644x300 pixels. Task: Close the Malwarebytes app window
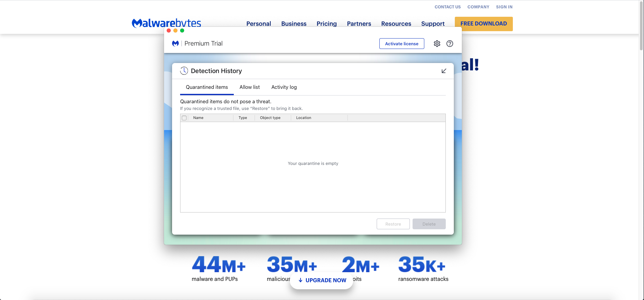169,31
